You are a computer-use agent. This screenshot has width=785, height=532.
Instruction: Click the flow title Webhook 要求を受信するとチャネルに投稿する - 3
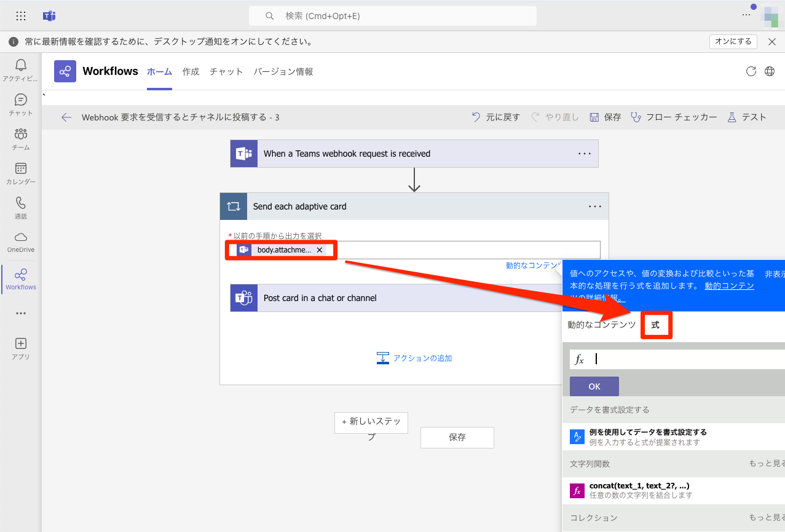point(181,117)
